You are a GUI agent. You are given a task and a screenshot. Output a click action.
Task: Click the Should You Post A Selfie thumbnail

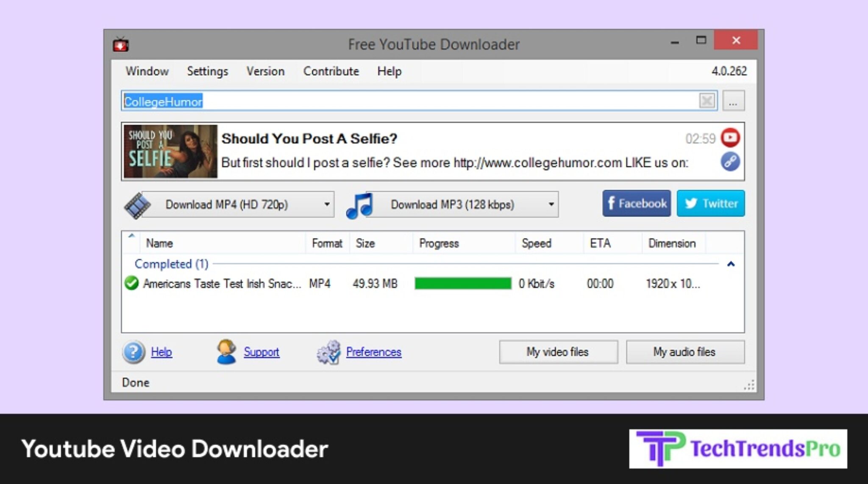170,151
